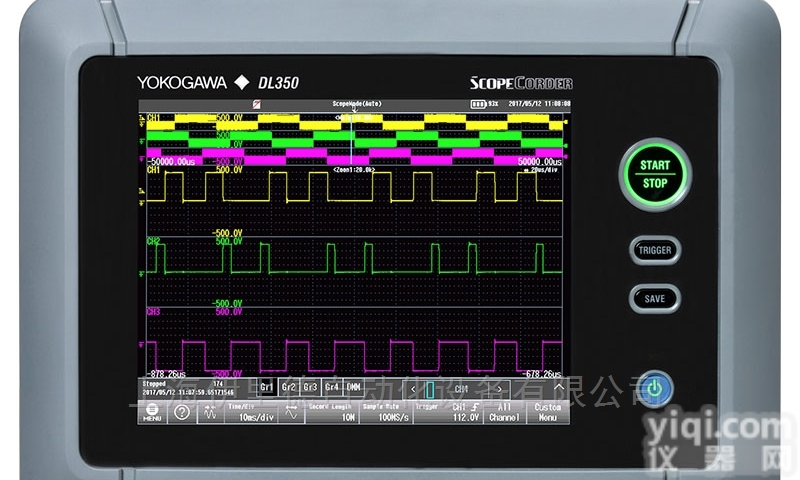Switch to the DMM tab
The width and height of the screenshot is (800, 480).
tap(353, 387)
